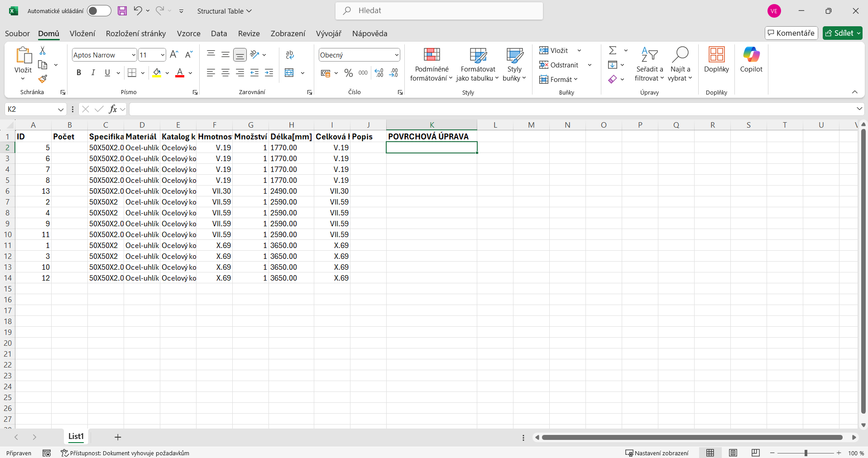Open the number format Obecný dropdown
The width and height of the screenshot is (868, 458).
(x=397, y=55)
